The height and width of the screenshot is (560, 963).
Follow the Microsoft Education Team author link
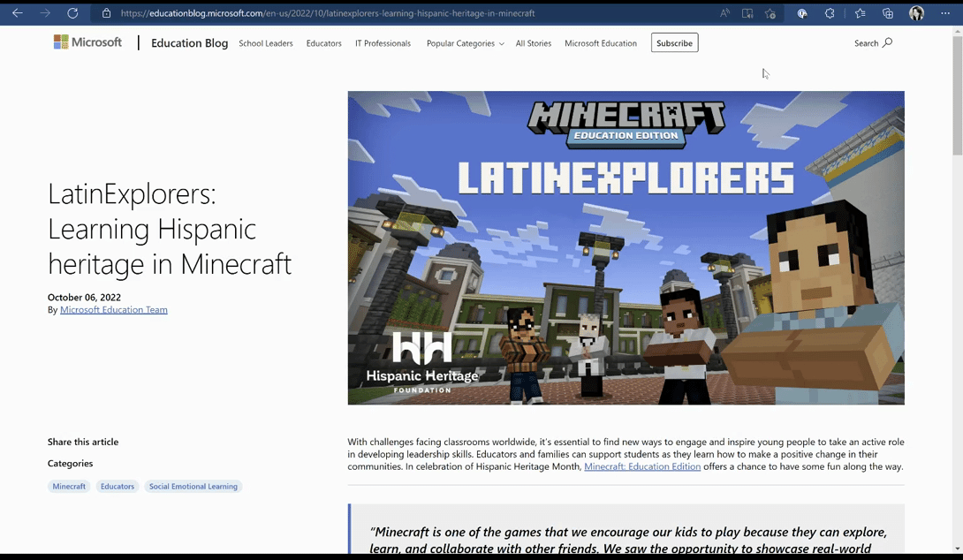point(113,310)
